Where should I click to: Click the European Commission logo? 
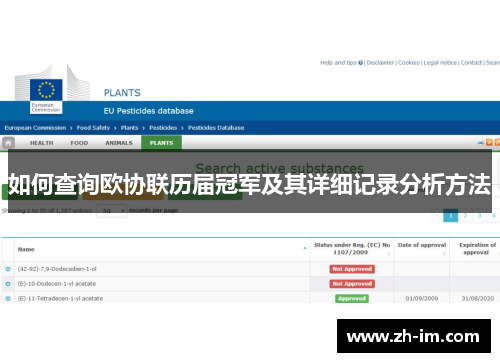click(x=46, y=97)
